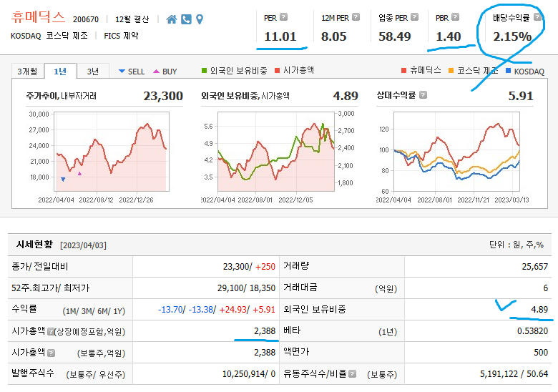Viewport: 558px width, 392px height.
Task: Click the 외국인 보유비중 chart
Action: (276, 152)
